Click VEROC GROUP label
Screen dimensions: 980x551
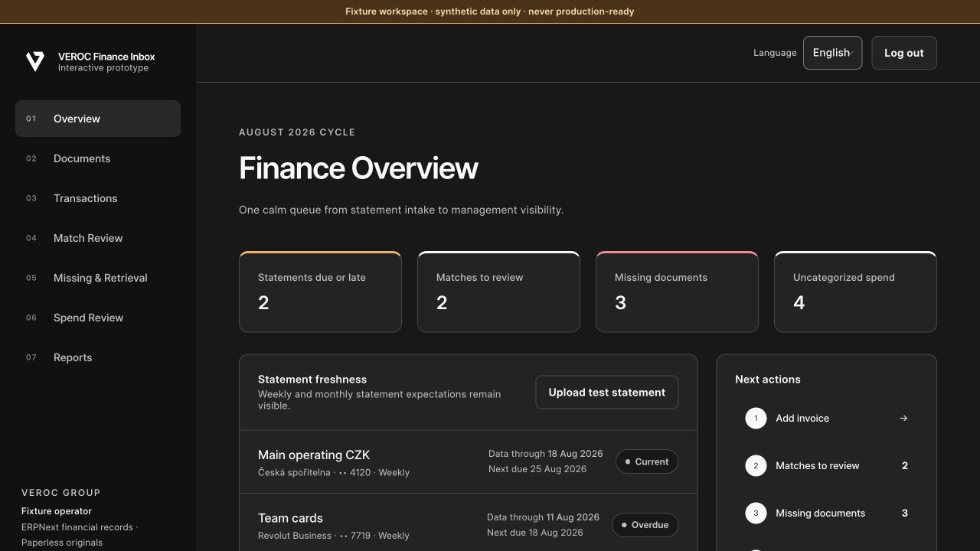(x=61, y=493)
